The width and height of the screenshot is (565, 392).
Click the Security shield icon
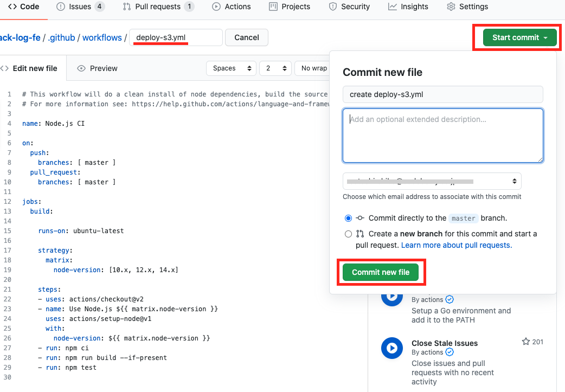pyautogui.click(x=333, y=7)
